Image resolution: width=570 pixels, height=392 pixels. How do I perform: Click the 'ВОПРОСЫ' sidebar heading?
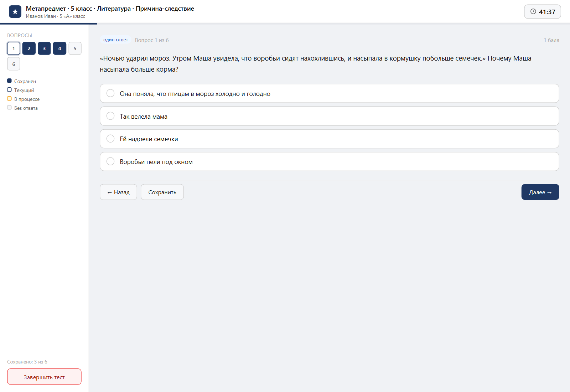20,35
